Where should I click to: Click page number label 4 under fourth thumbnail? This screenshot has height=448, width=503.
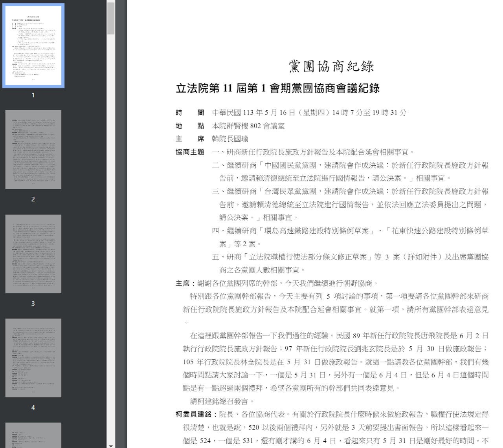(33, 408)
